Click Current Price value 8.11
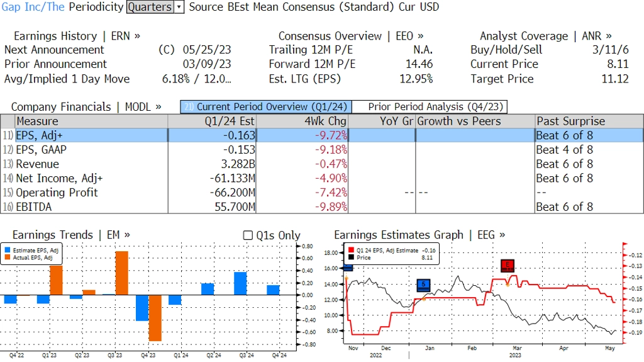This screenshot has width=644, height=362. click(618, 64)
